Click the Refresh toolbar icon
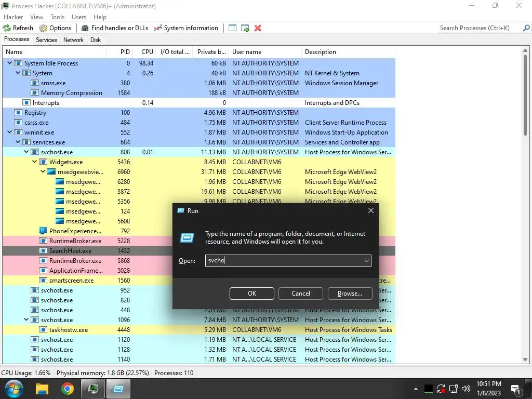The image size is (532, 399). 7,28
